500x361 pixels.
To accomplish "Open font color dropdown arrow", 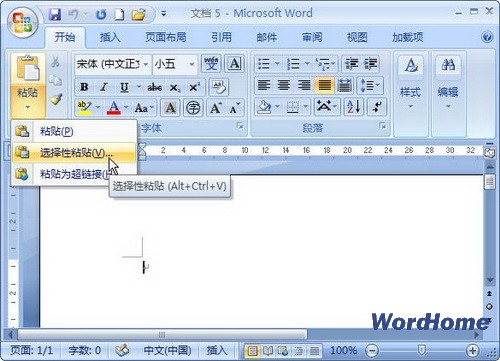I will [126, 107].
